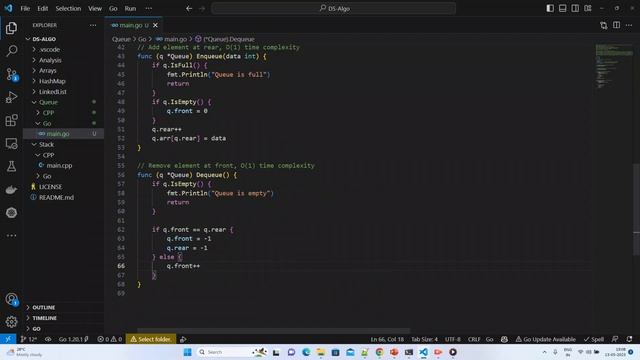640x360 pixels.
Task: Show additional views ellipsis in activity bar
Action: (11, 236)
